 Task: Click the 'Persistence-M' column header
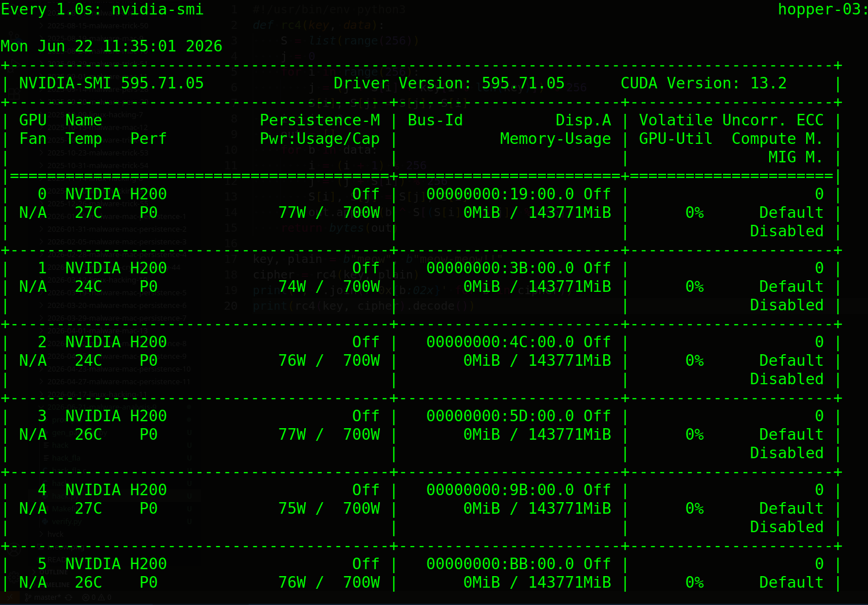(320, 120)
